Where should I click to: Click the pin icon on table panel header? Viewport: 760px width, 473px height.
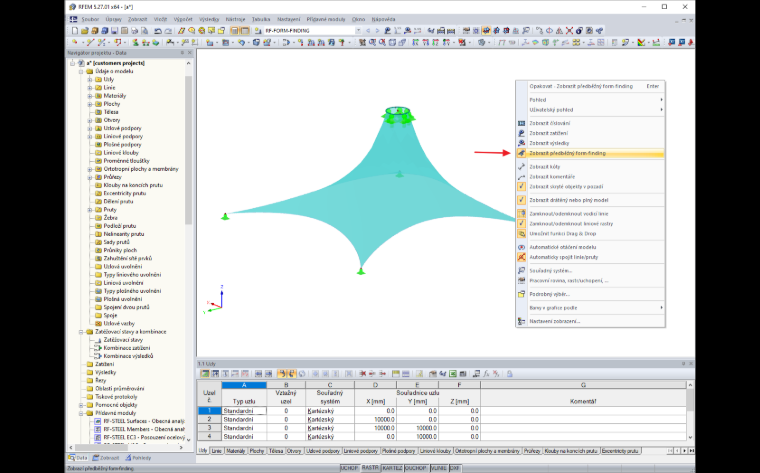point(683,363)
